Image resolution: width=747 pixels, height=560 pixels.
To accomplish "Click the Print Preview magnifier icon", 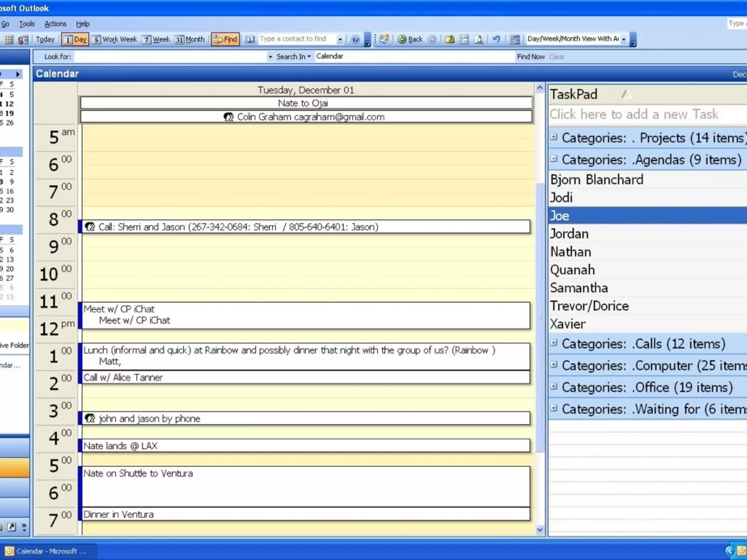I will tap(479, 39).
